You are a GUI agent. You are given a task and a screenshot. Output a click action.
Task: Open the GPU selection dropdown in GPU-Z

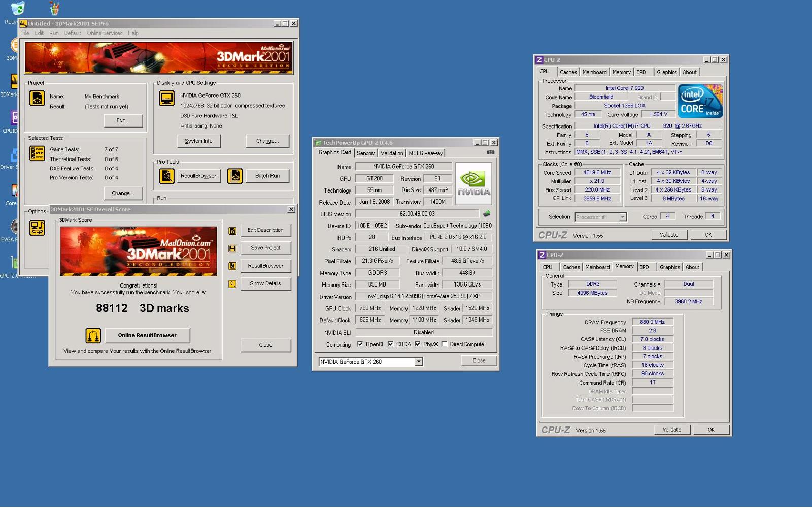pyautogui.click(x=419, y=362)
